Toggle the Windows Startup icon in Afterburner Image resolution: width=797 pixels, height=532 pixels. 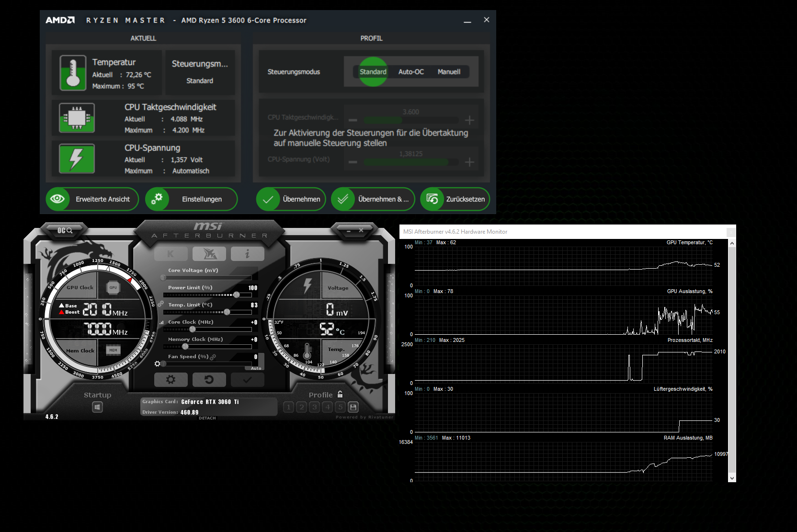[x=97, y=407]
